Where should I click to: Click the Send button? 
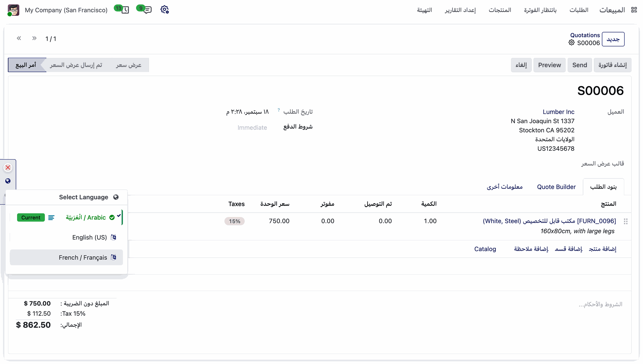click(579, 65)
